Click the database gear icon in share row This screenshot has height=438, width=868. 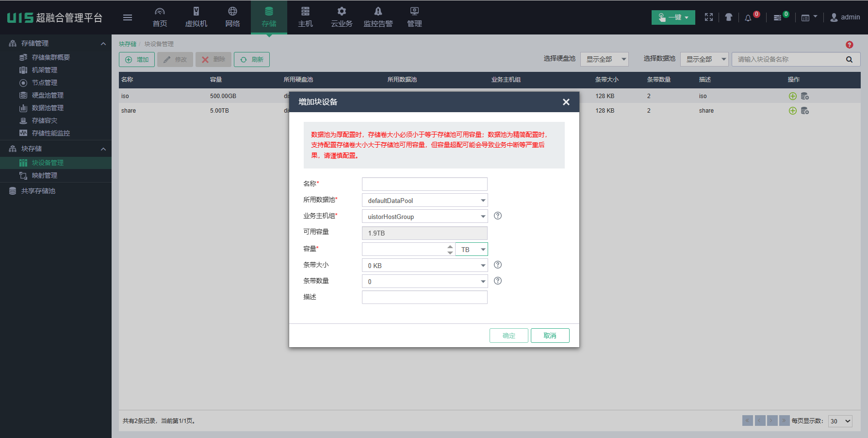point(805,111)
